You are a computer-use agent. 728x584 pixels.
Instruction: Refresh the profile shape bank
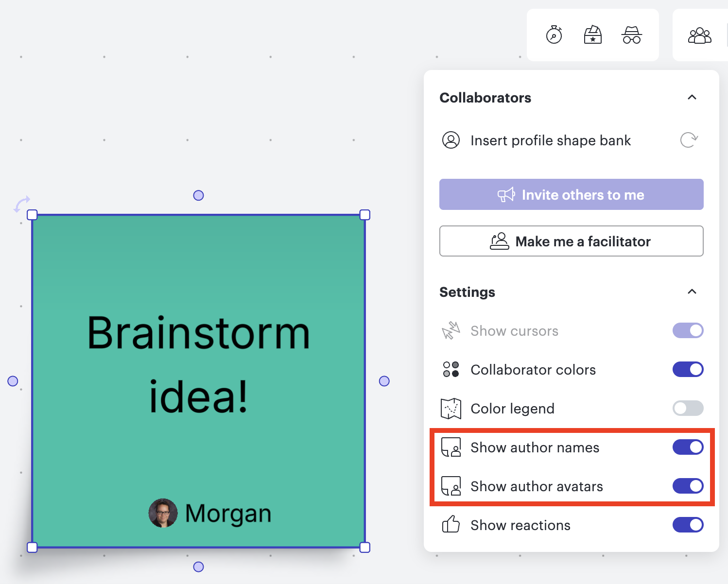pos(689,140)
